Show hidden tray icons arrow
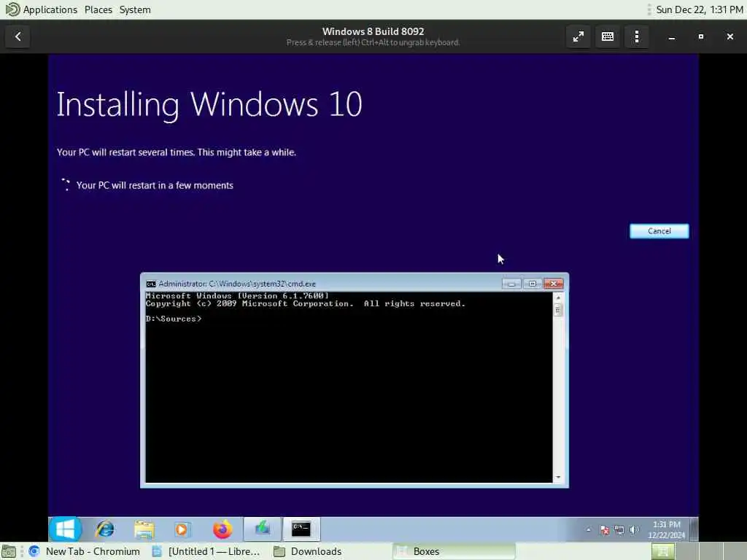 tap(589, 529)
